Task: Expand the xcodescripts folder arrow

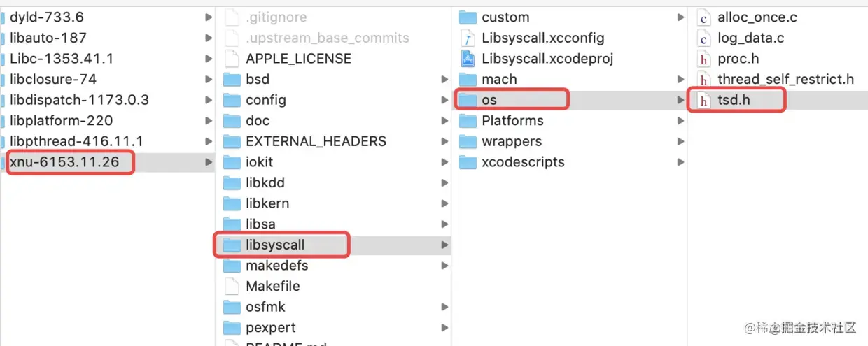Action: 680,162
